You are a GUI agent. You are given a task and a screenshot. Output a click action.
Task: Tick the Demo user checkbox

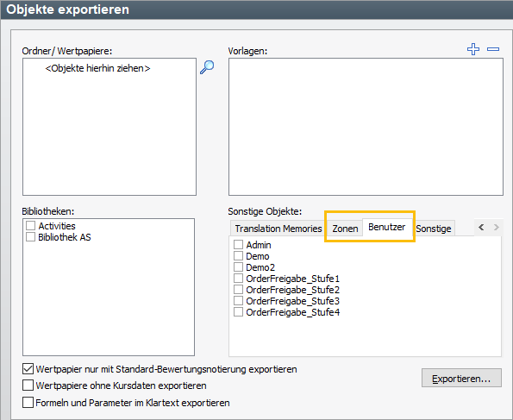238,255
